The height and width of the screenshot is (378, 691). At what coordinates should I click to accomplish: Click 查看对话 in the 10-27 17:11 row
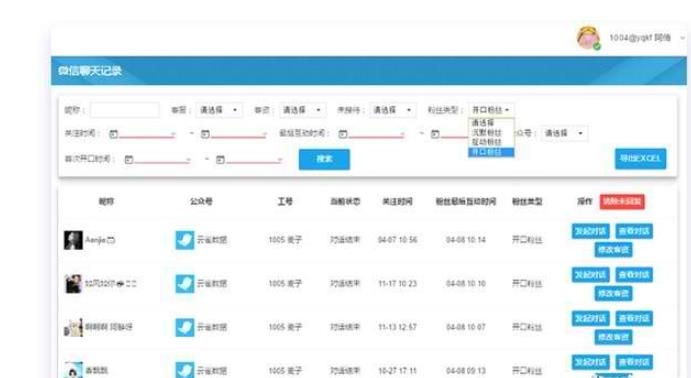(634, 362)
